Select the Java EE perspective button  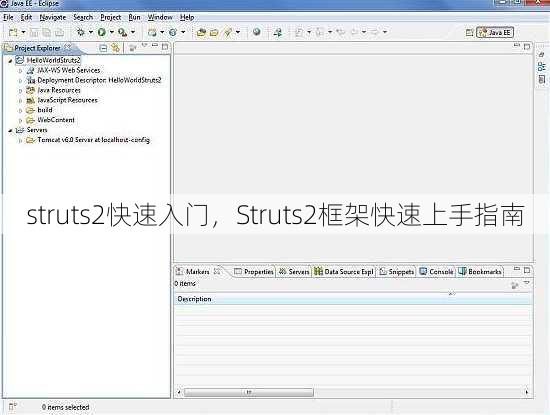[495, 33]
